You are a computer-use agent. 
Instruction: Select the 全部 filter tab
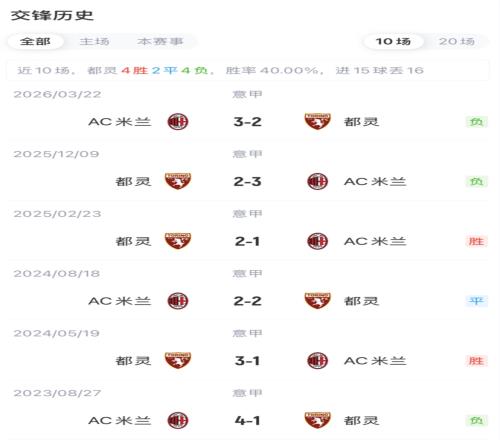[x=35, y=42]
